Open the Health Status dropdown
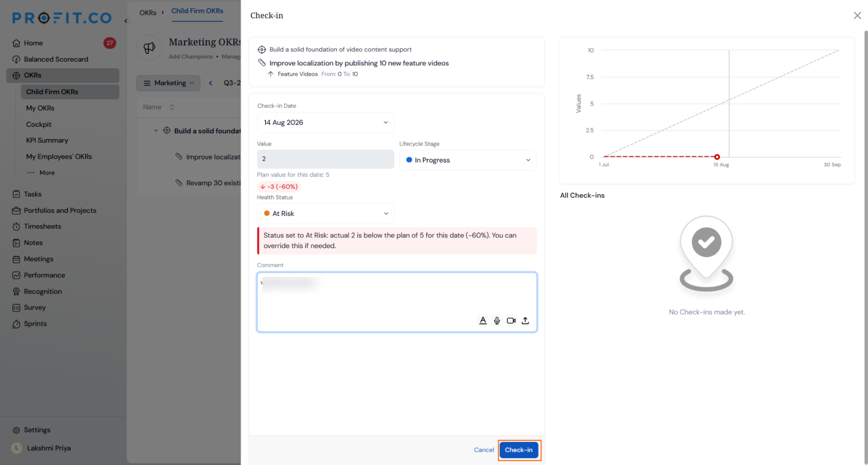Image resolution: width=868 pixels, height=465 pixels. click(326, 213)
